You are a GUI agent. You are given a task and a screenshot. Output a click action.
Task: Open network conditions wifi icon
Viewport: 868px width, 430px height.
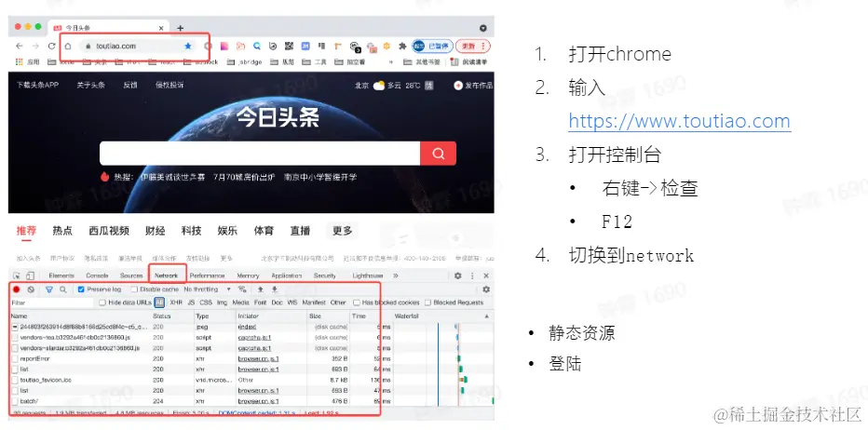242,289
